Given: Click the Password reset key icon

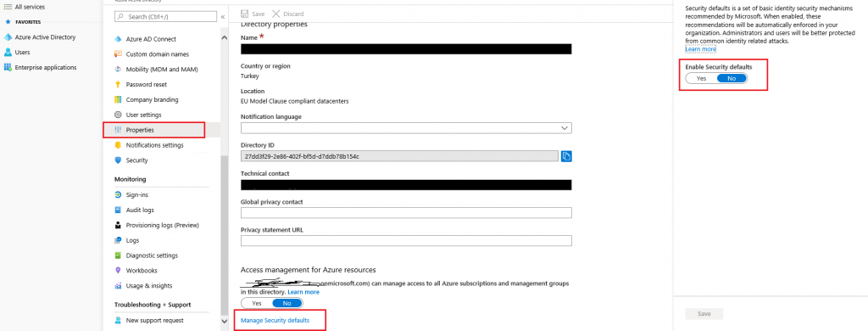Looking at the screenshot, I should click(117, 84).
